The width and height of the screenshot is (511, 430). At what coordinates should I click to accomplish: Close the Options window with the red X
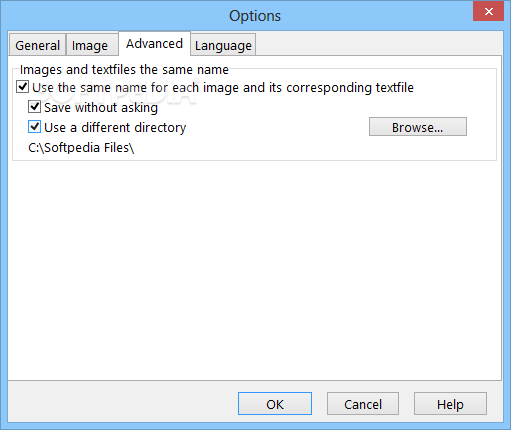click(488, 11)
